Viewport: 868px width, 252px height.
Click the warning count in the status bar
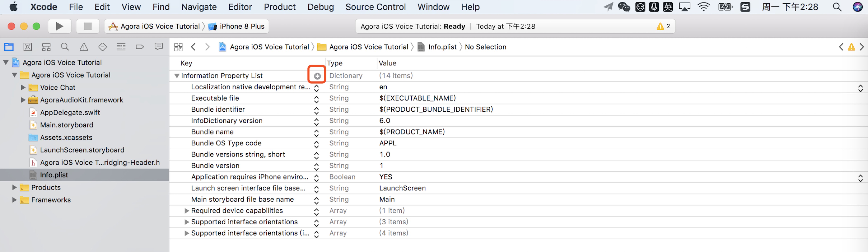pyautogui.click(x=663, y=26)
